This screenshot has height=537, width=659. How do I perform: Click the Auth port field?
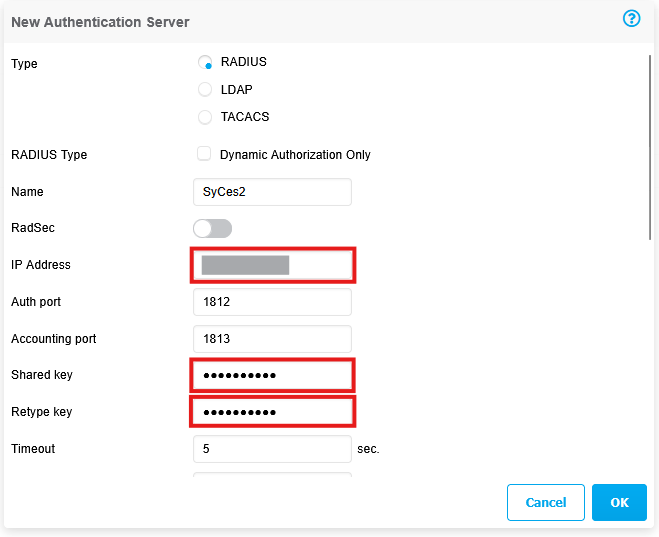(x=272, y=302)
